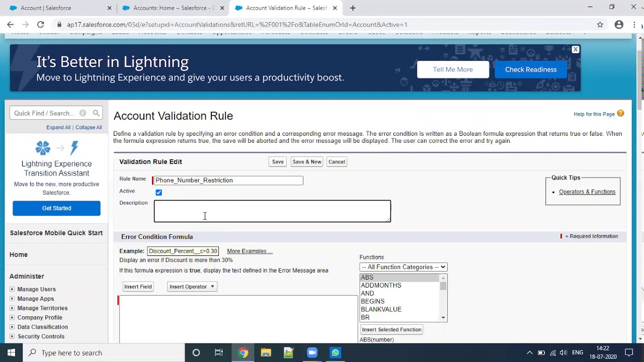Cancel the validation rule edit
Viewport: 644px width, 362px height.
point(337,162)
